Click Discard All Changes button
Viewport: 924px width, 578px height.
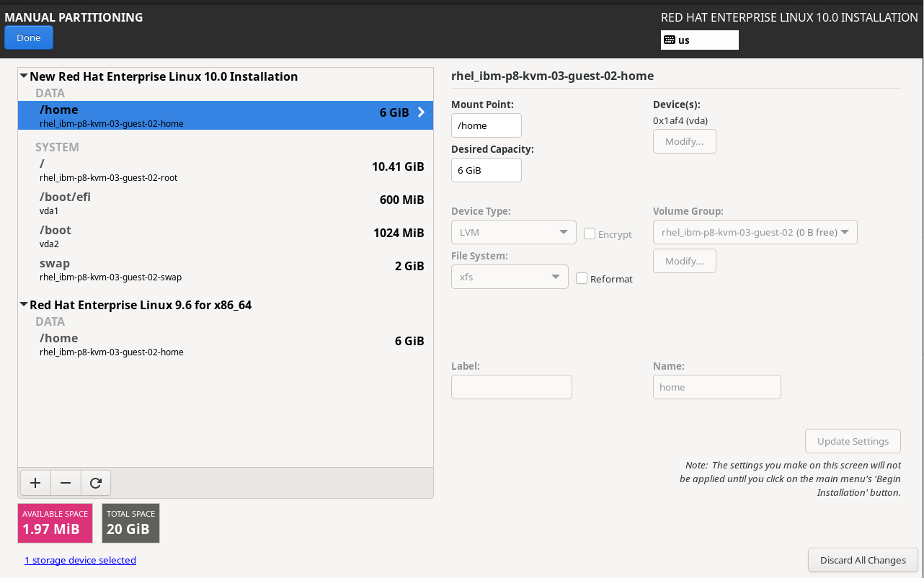863,560
